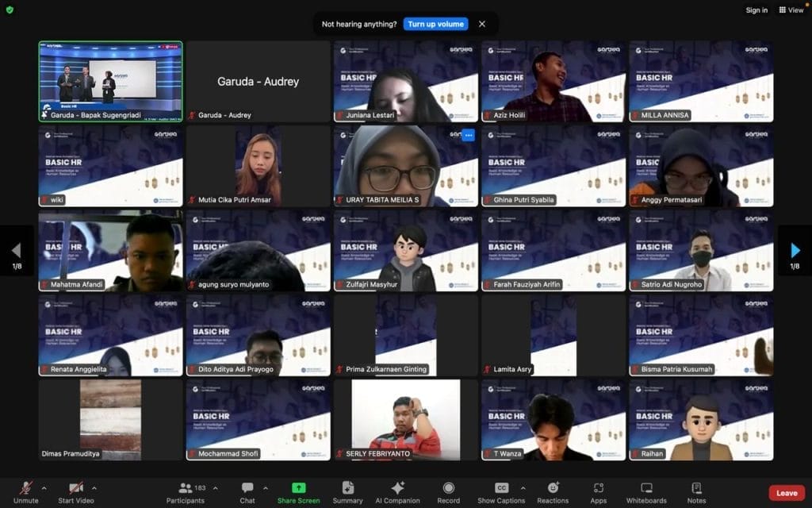The image size is (812, 508).
Task: Go to next gallery page arrow
Action: [795, 251]
